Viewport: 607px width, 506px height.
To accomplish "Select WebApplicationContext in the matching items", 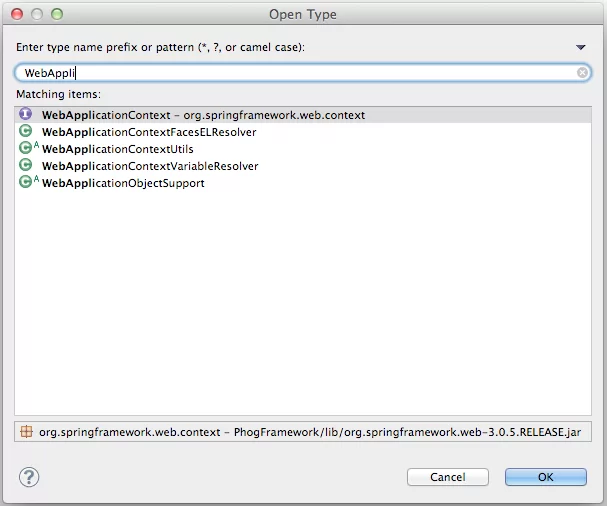I will 303,115.
